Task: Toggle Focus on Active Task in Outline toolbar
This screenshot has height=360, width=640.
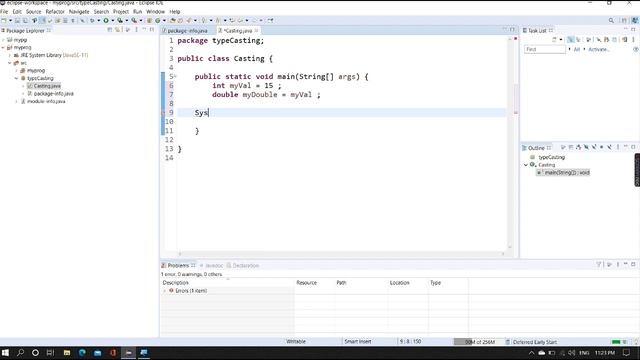Action: [563, 147]
